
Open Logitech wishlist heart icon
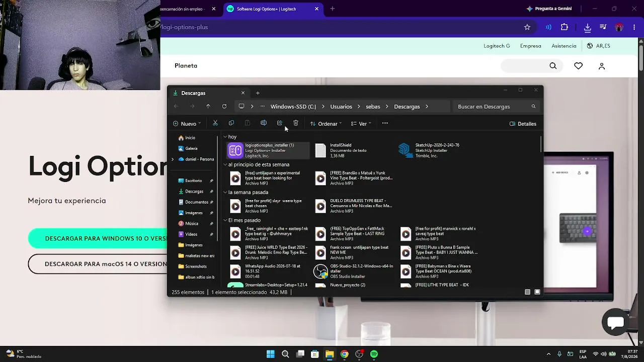coord(579,66)
